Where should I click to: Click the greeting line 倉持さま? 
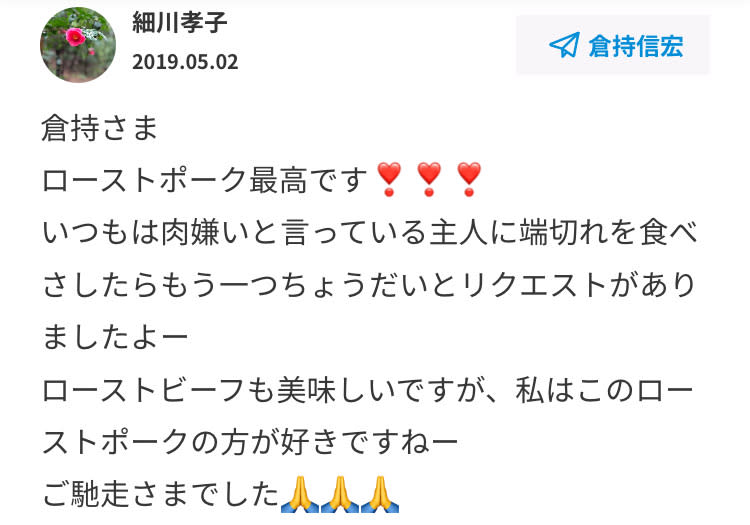pyautogui.click(x=99, y=128)
